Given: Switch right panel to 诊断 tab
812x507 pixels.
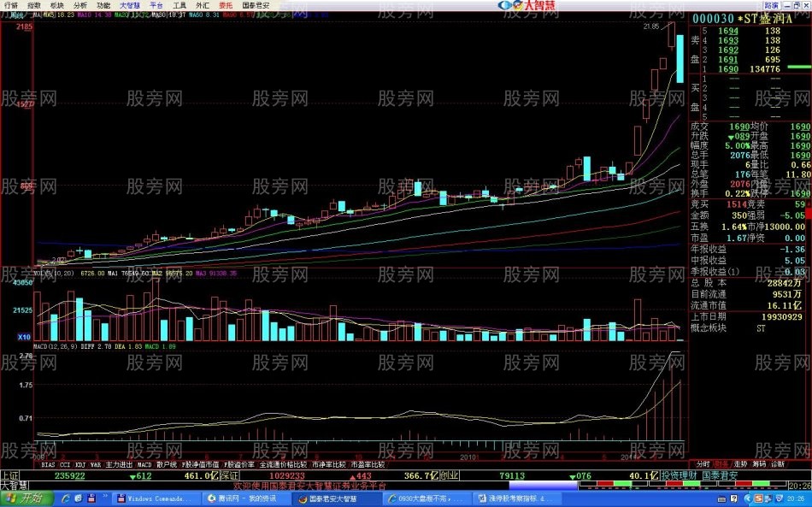Looking at the screenshot, I should (777, 464).
